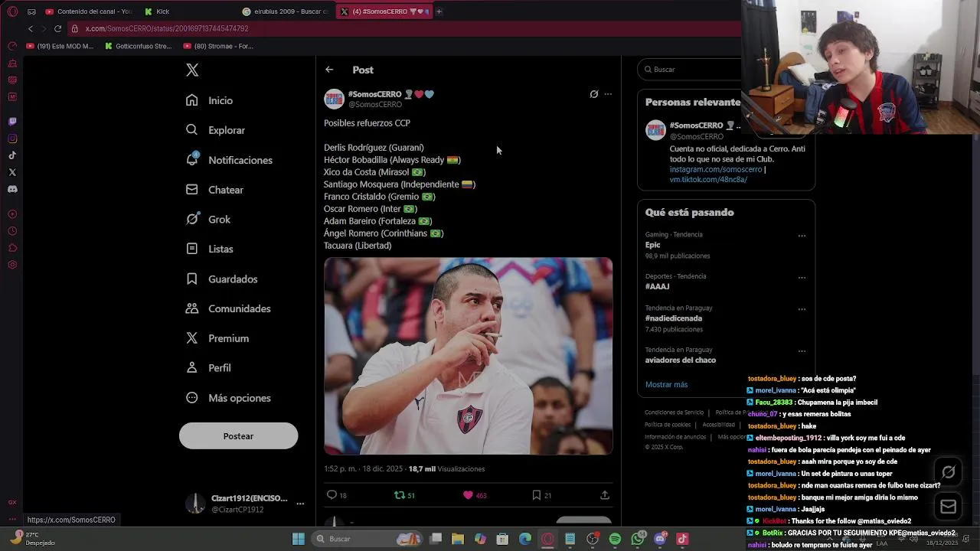
Task: Open the Opera main menu logo
Action: tap(12, 11)
